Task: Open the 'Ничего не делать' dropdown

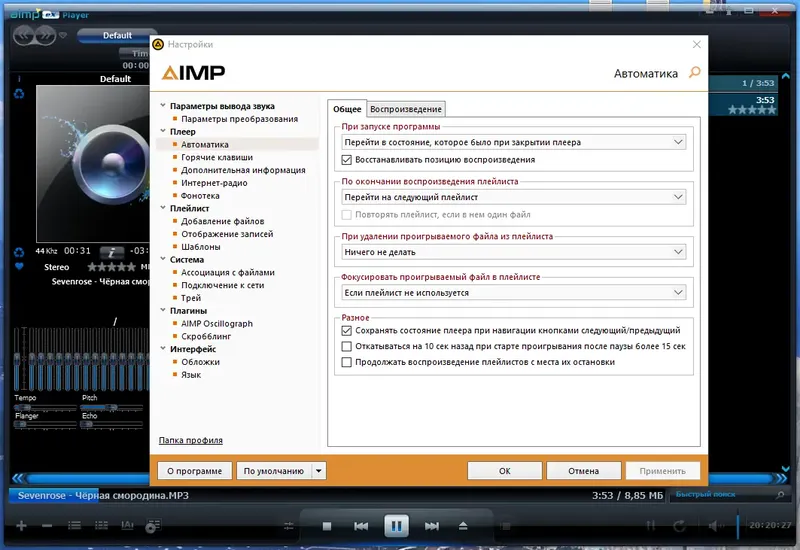Action: [x=513, y=252]
